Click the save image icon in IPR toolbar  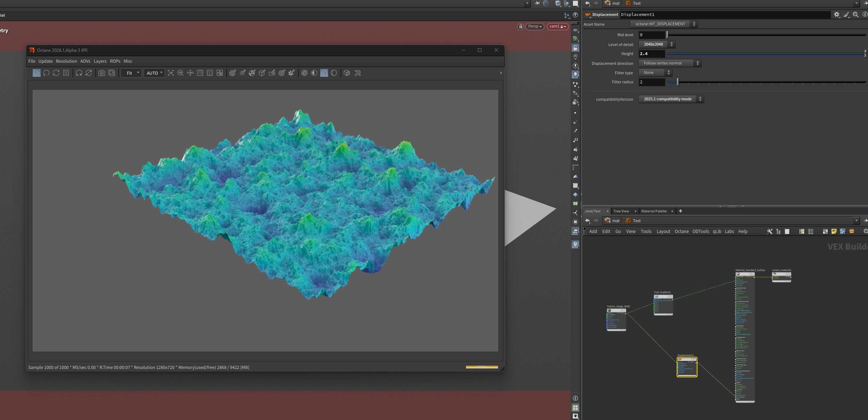(x=112, y=73)
